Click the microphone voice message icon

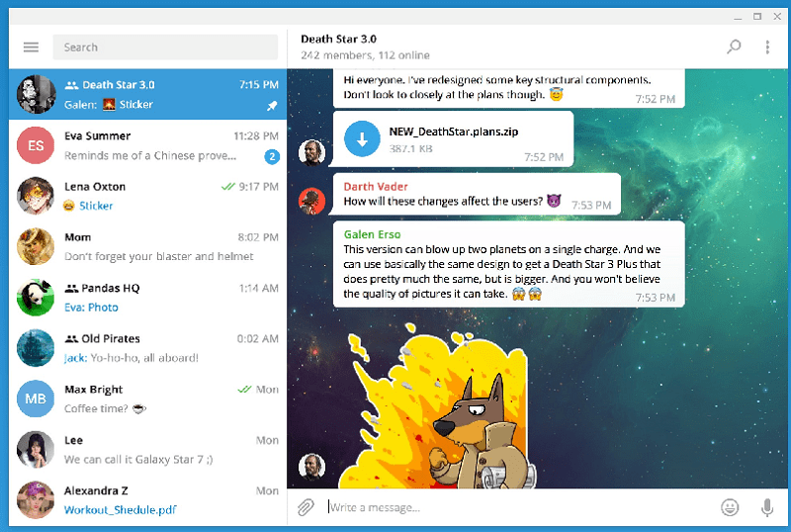point(766,507)
